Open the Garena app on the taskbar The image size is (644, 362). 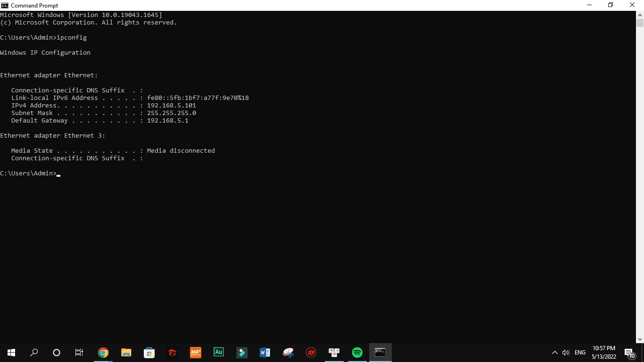173,352
